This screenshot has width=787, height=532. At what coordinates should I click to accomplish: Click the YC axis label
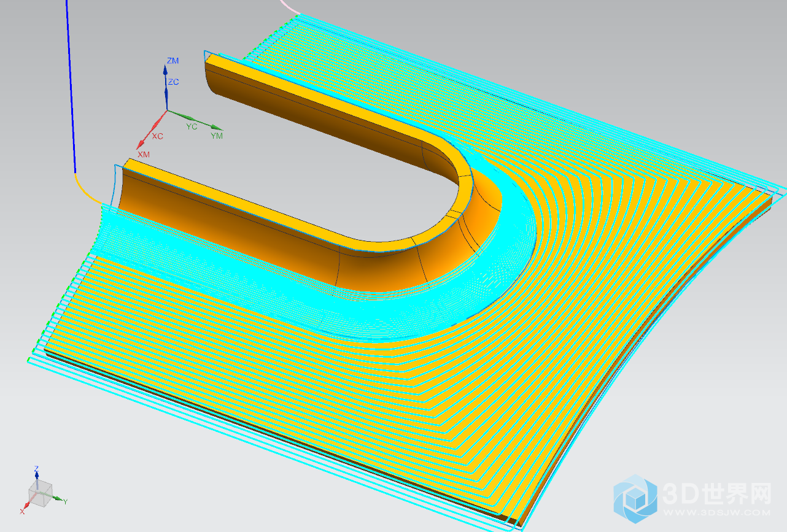[192, 126]
